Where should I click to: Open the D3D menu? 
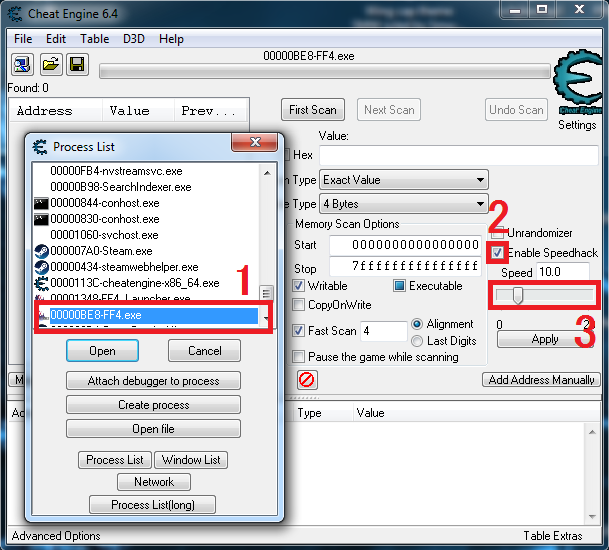point(134,39)
